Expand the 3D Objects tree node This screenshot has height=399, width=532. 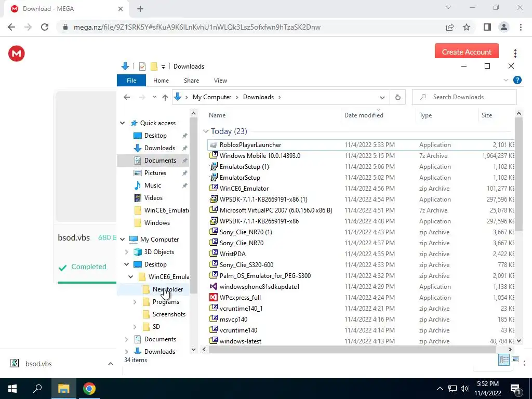coord(127,252)
